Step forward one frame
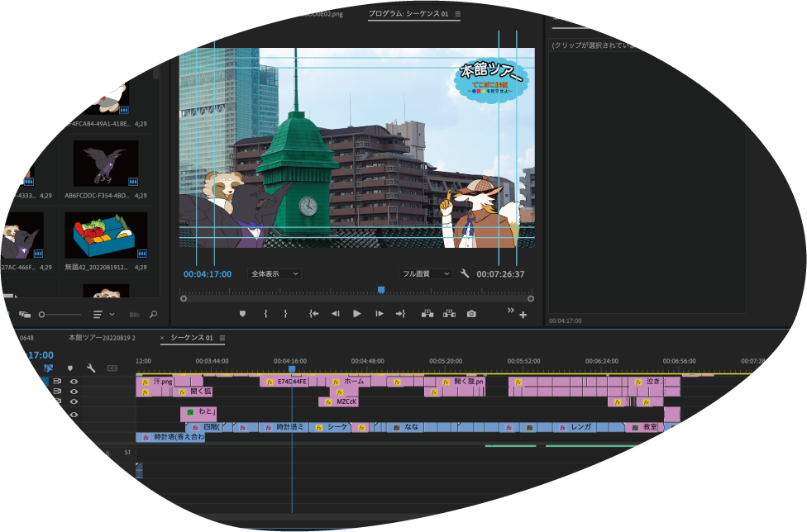 click(380, 314)
